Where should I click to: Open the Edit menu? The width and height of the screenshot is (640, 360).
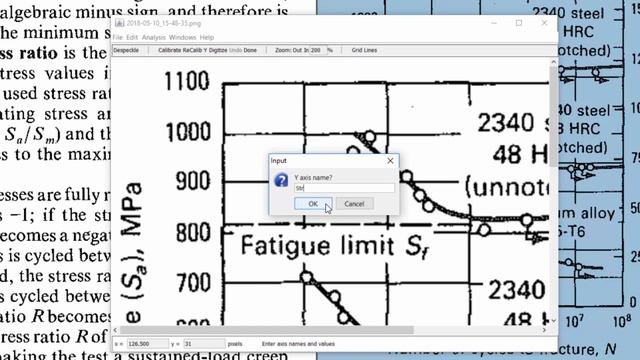point(132,37)
